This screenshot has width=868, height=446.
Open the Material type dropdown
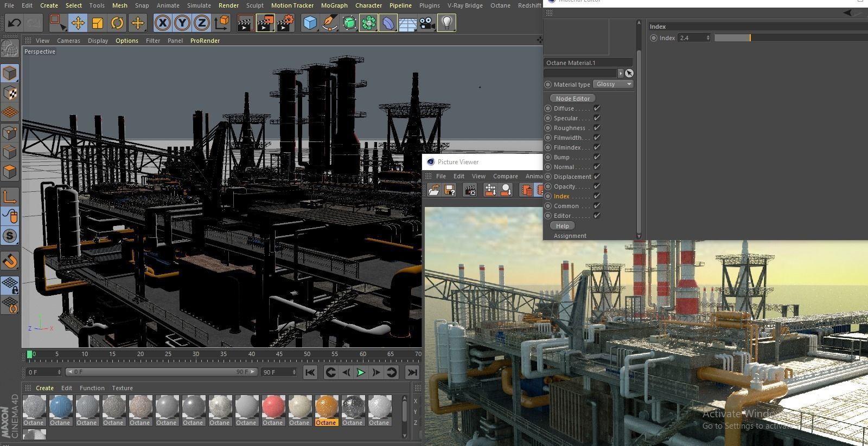tap(613, 84)
